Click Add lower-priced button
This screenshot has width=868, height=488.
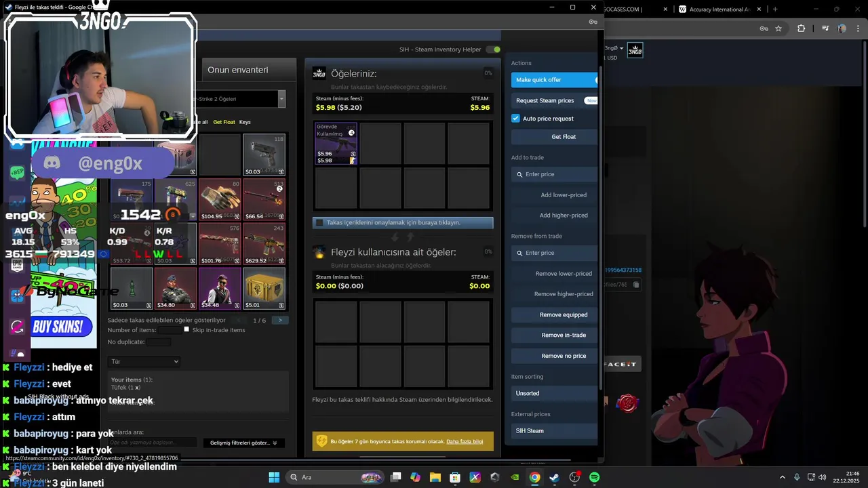[x=554, y=195]
